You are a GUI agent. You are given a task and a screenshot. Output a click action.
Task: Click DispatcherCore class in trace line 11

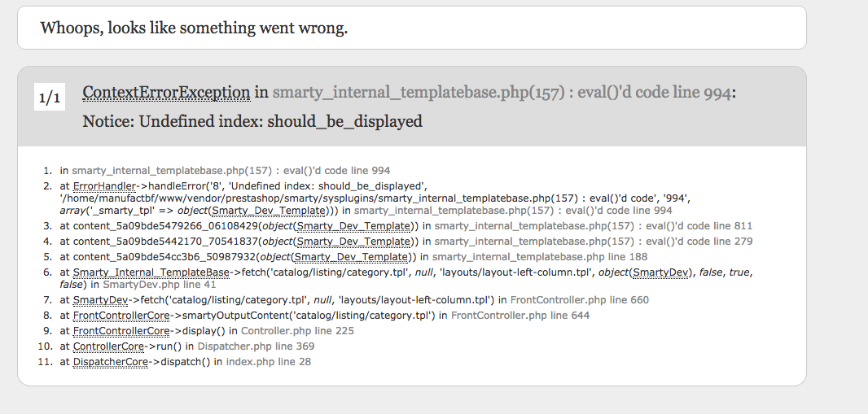click(111, 362)
